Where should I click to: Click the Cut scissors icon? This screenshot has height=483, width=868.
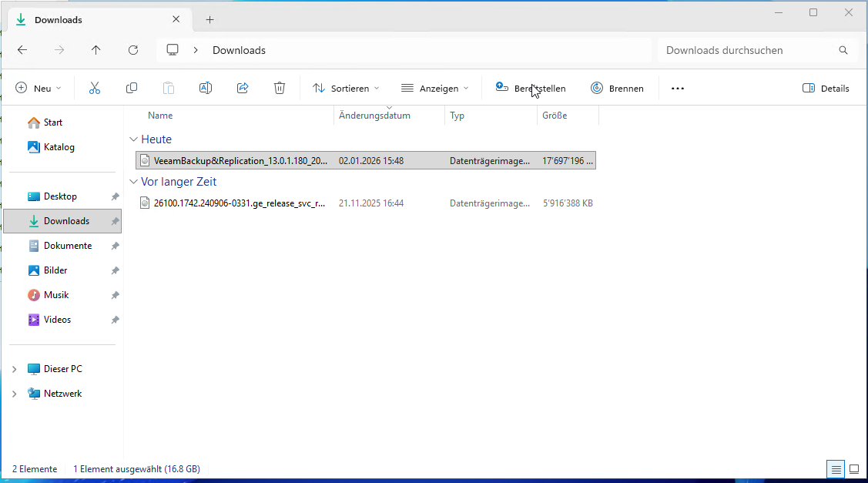click(x=95, y=89)
